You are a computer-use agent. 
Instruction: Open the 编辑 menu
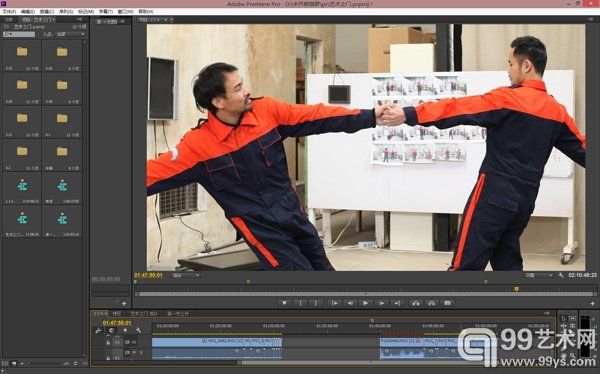[28, 11]
